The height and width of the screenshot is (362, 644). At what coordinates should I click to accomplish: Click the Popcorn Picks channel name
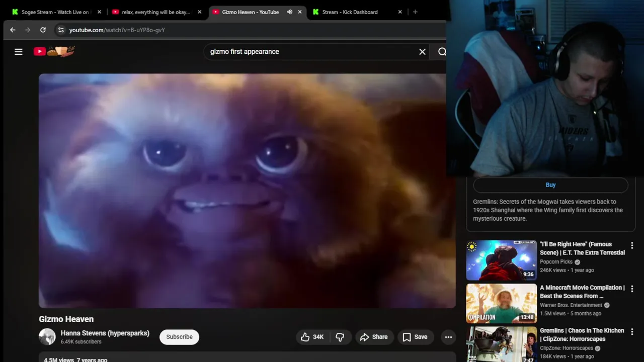click(556, 262)
